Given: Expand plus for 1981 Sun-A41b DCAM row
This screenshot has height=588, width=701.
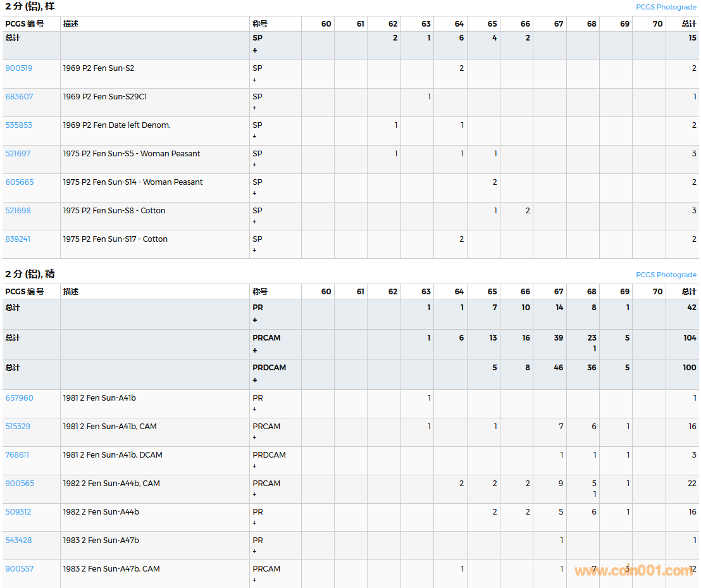Looking at the screenshot, I should point(255,466).
